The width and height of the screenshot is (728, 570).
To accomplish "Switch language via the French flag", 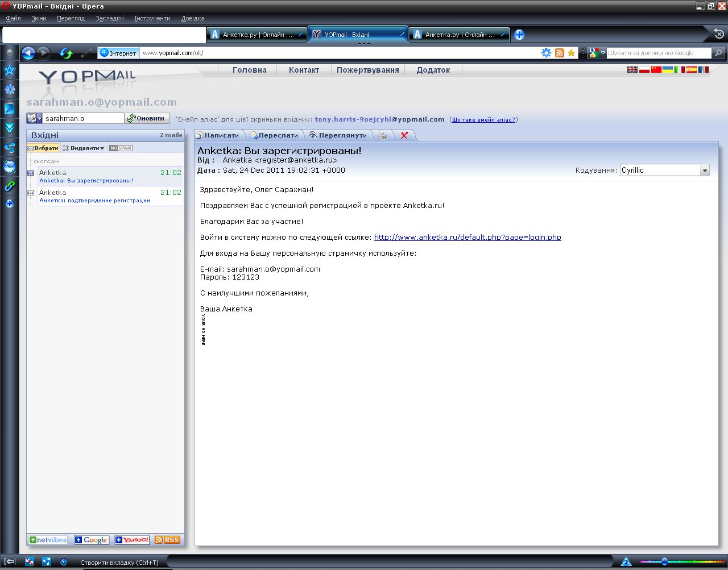I will pos(704,70).
